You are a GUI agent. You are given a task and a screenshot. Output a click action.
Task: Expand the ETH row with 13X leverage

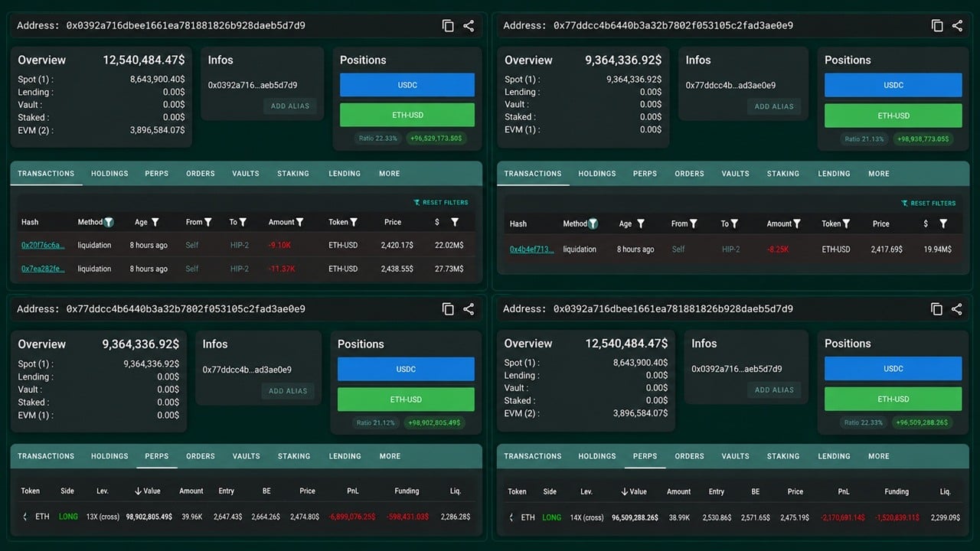coord(25,517)
